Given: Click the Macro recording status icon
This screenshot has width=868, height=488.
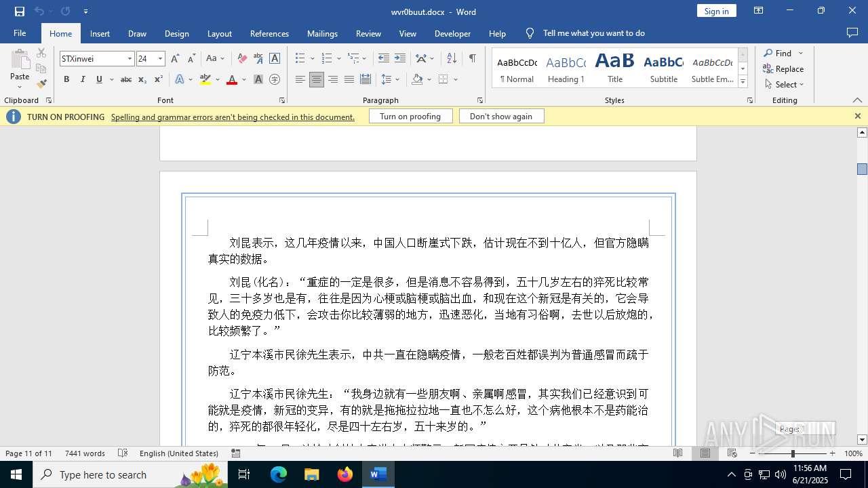Looking at the screenshot, I should (x=236, y=453).
